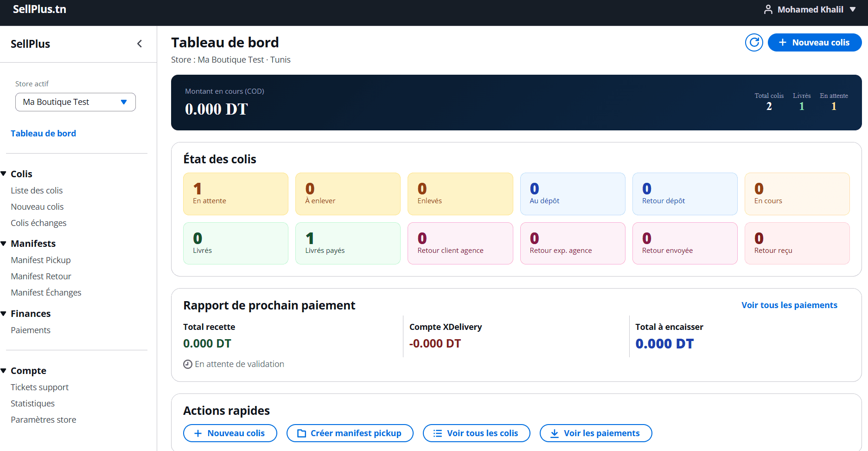The image size is (868, 451).
Task: Open Paiements page
Action: (31, 330)
